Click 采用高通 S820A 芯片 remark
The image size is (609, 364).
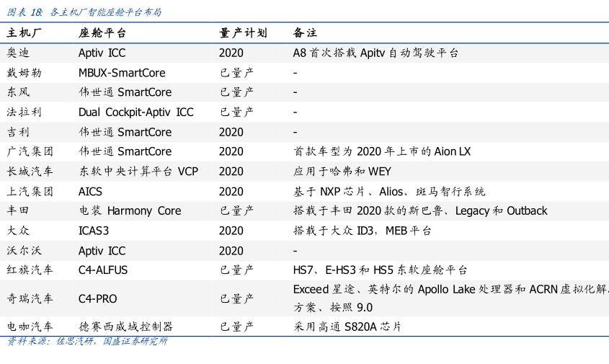pyautogui.click(x=347, y=327)
